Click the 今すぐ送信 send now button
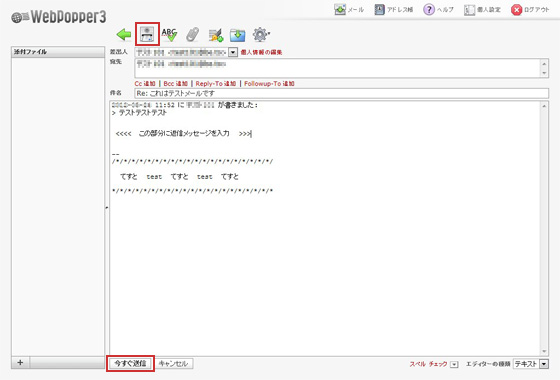The height and width of the screenshot is (380, 560). (130, 364)
